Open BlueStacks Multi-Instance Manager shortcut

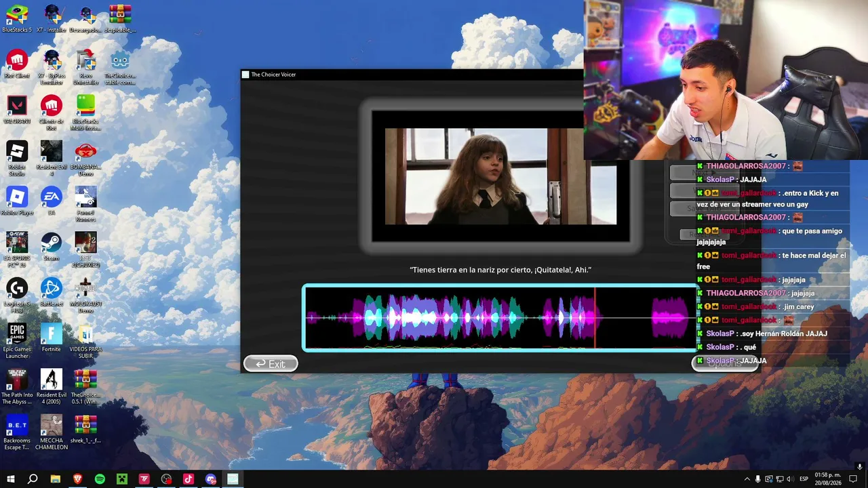(85, 113)
